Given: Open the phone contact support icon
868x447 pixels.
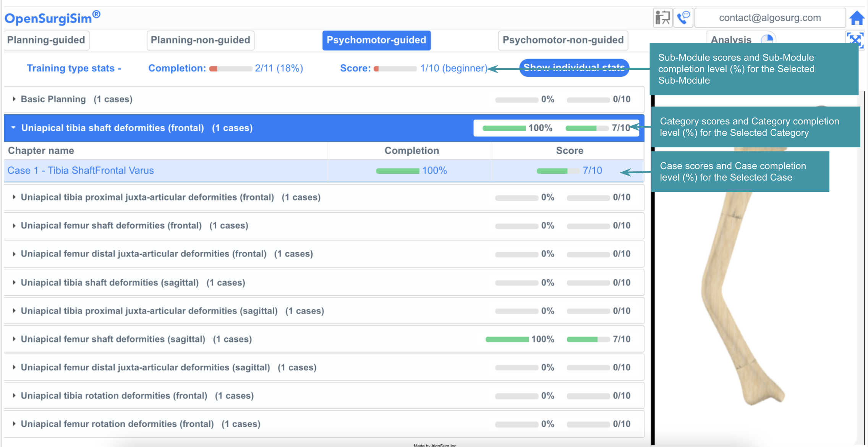Looking at the screenshot, I should point(683,18).
